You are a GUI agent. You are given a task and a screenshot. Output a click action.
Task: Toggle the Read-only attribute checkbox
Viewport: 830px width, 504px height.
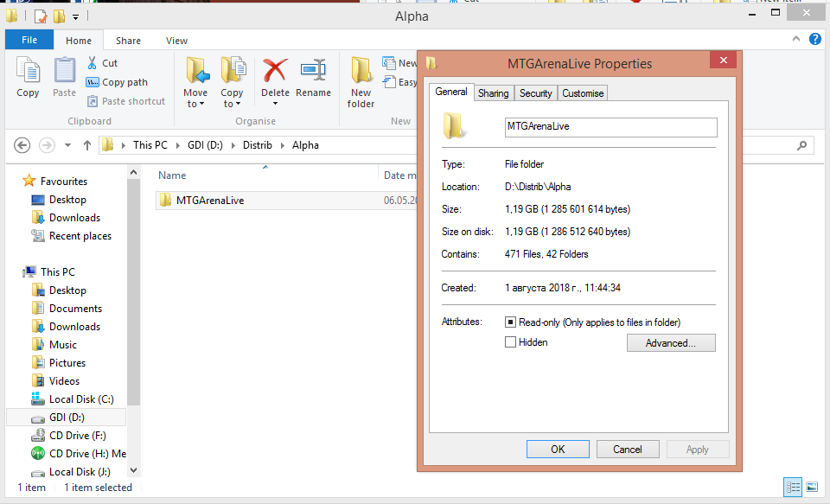point(510,322)
